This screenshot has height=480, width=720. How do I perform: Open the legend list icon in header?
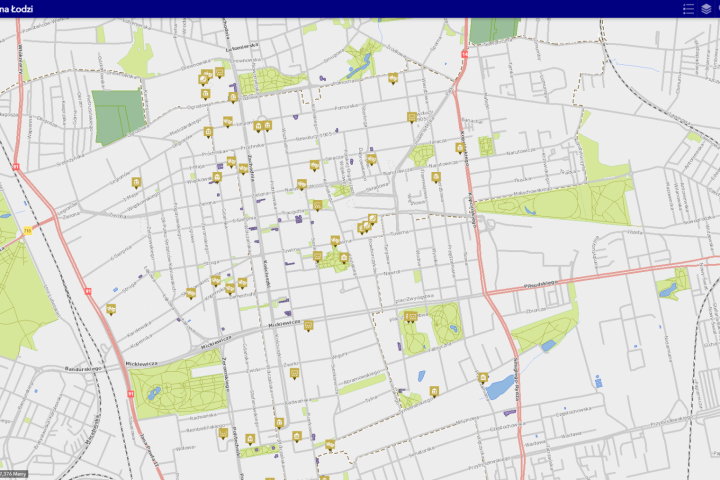pos(688,9)
